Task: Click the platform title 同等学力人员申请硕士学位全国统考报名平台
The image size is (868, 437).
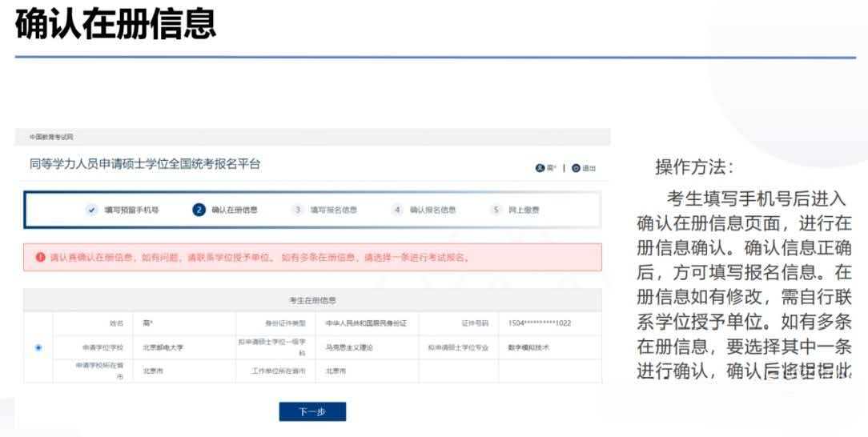Action: point(145,164)
